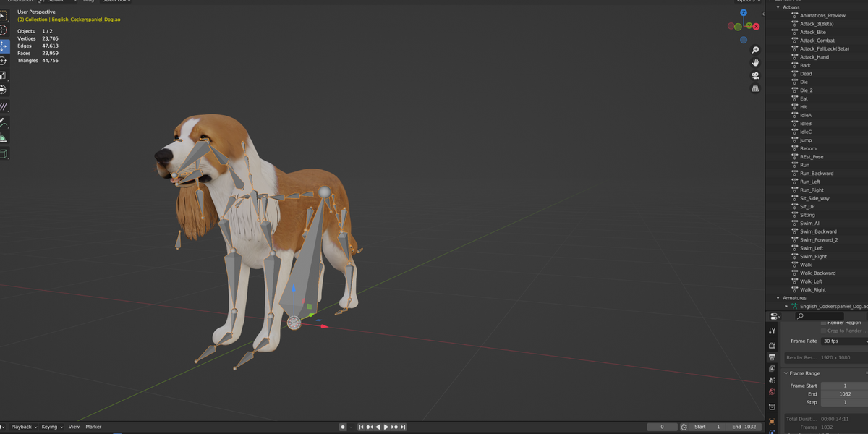The image size is (868, 434).
Task: Click the pan view hand icon
Action: (x=755, y=63)
